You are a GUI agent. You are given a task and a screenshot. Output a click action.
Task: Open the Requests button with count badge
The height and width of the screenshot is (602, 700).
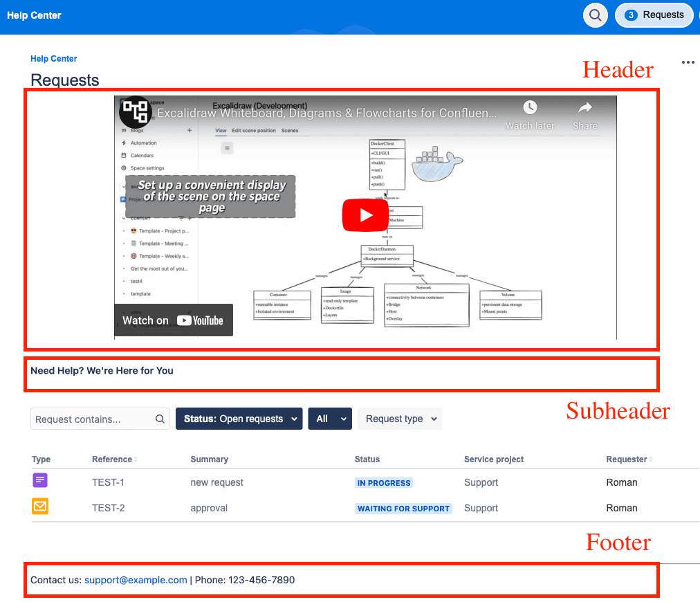(x=654, y=15)
